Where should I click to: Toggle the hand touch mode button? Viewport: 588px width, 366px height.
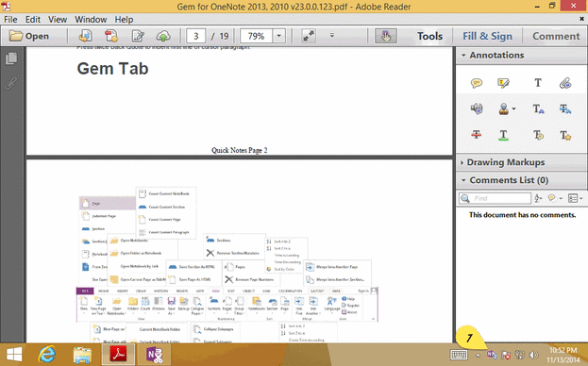(386, 36)
